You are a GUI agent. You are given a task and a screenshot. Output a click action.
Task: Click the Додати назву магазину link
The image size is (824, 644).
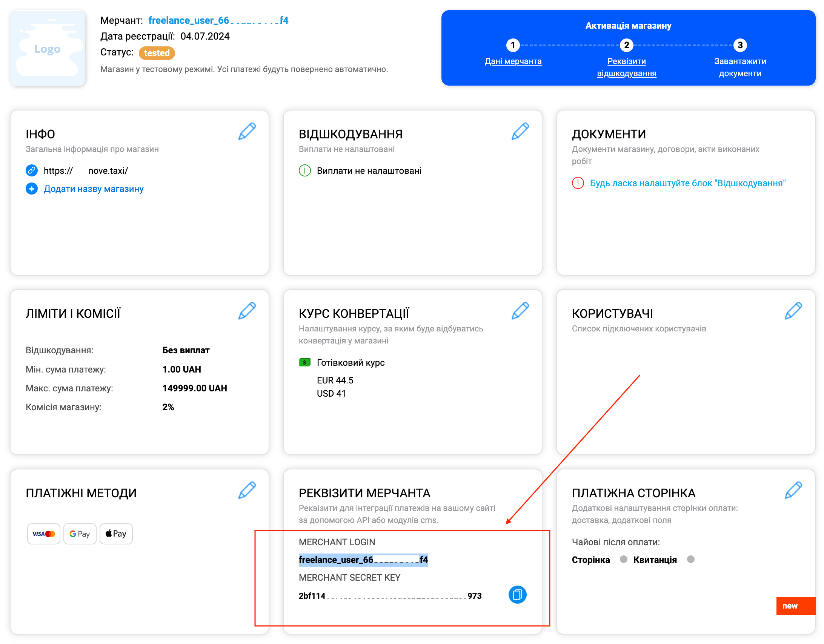tap(94, 189)
